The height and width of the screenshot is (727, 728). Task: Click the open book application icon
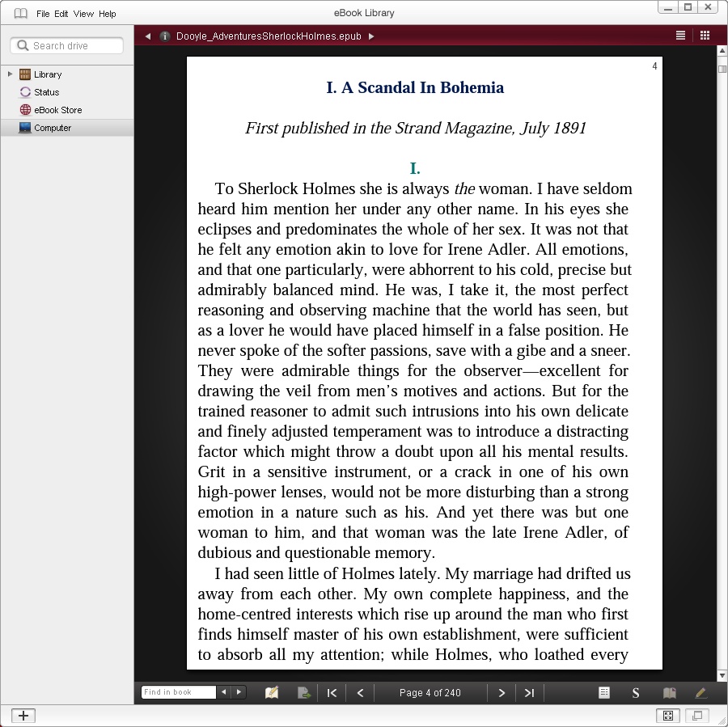[20, 14]
